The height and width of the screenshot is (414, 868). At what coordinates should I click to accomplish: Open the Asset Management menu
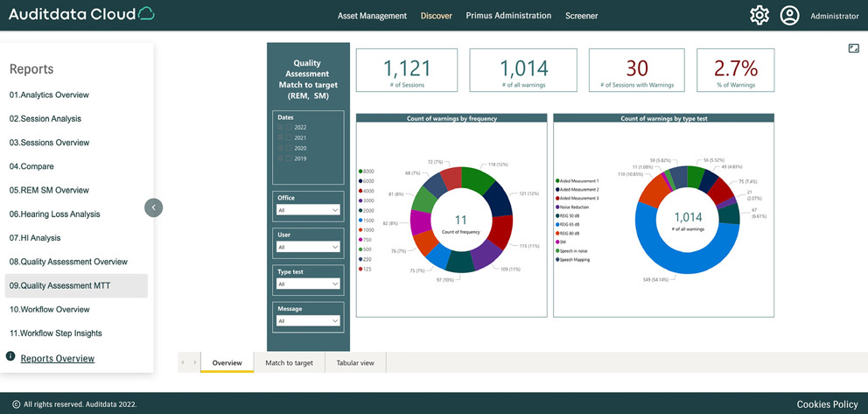tap(372, 16)
